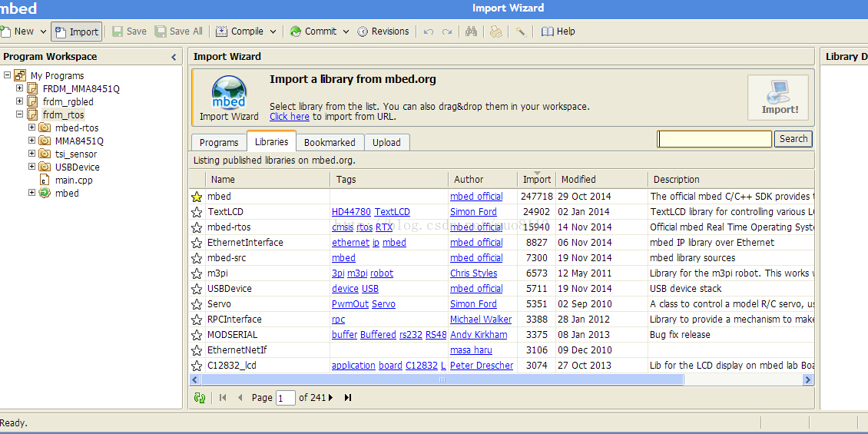Collapse the My Programs tree node
This screenshot has width=868, height=434.
[x=7, y=75]
